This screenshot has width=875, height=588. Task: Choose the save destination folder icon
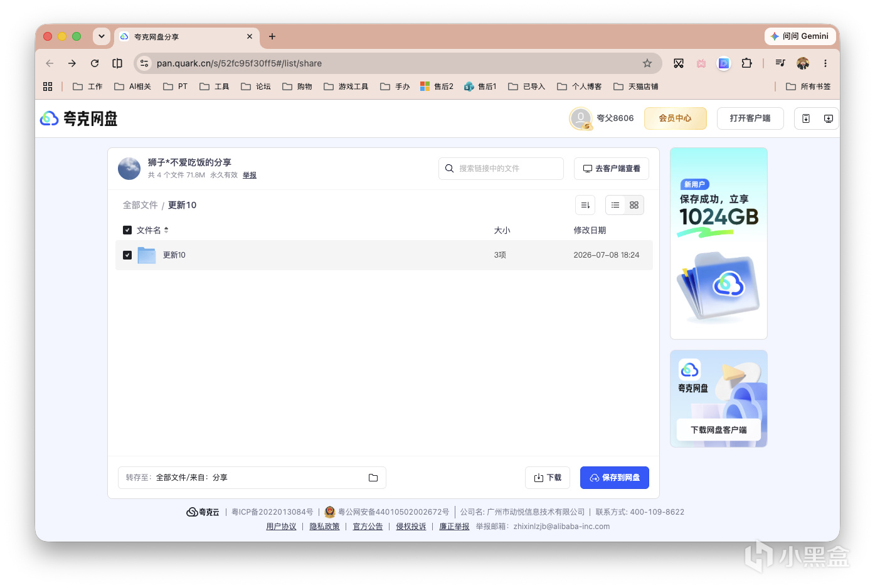coord(373,478)
